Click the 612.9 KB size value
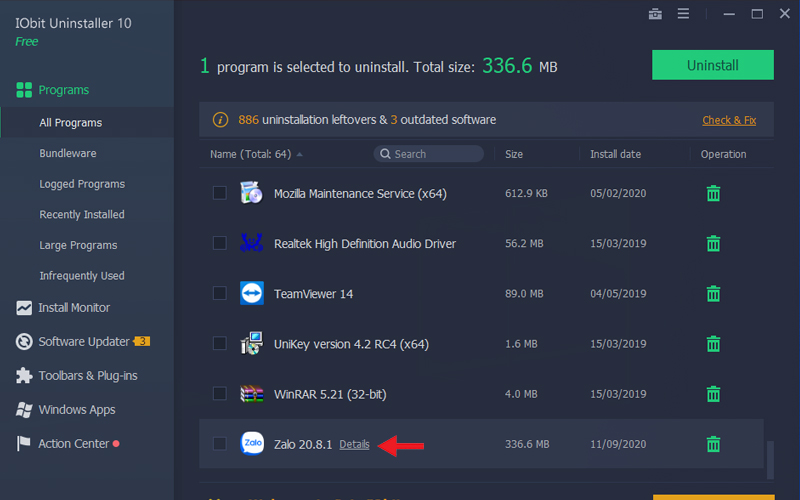 pos(526,193)
